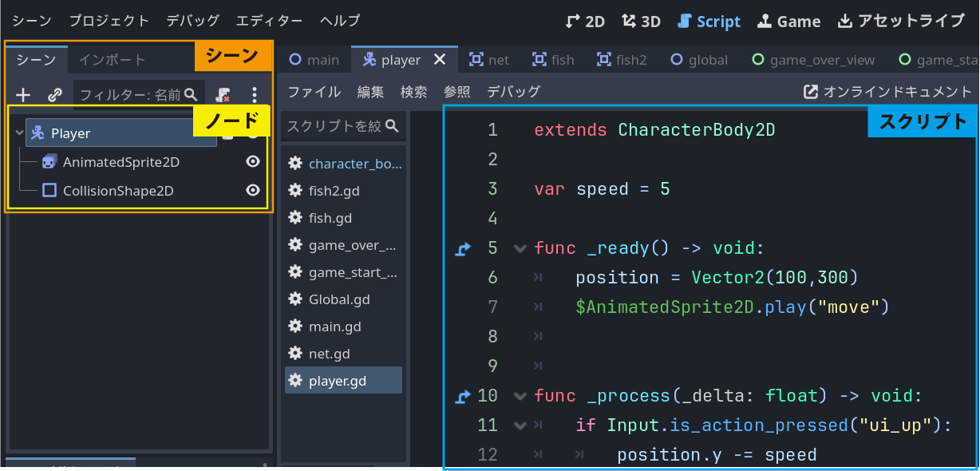The height and width of the screenshot is (471, 980).
Task: Open オンラインドキュメント online docs link
Action: pyautogui.click(x=888, y=92)
